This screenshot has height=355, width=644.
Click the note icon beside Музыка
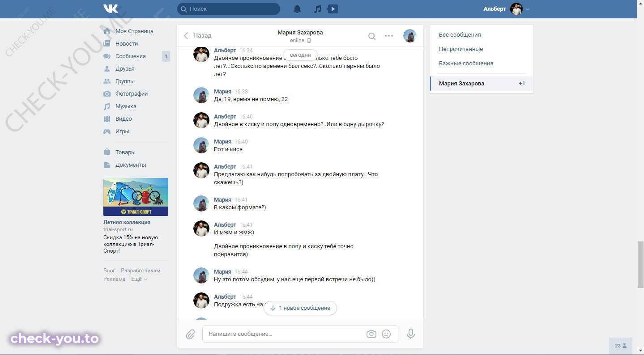tap(107, 106)
